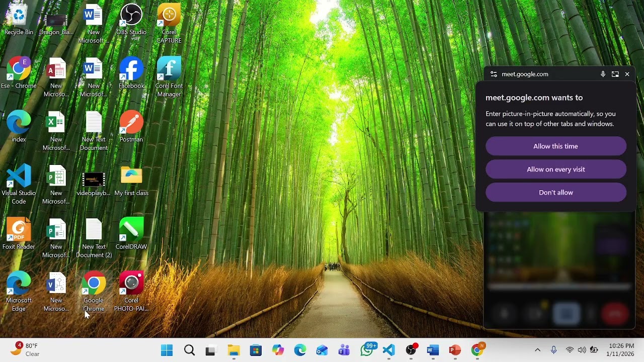The image size is (644, 362).
Task: Select the New Microsoft Visio file icon
Action: click(56, 292)
